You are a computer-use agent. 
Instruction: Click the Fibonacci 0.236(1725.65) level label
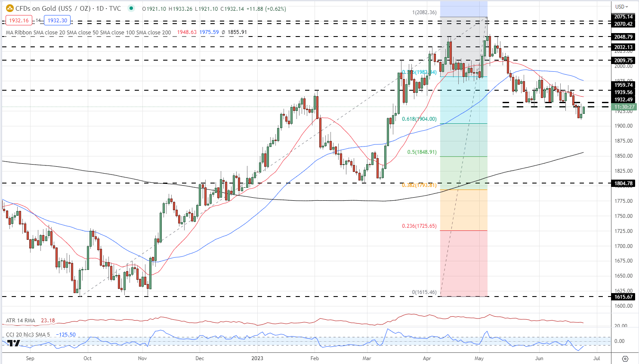point(419,226)
